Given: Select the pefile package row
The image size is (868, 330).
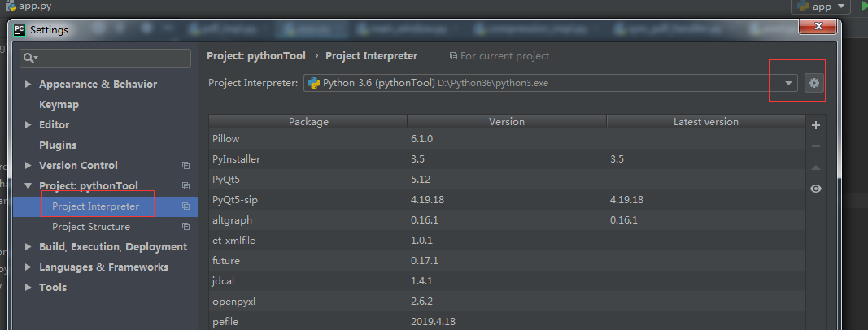Looking at the screenshot, I should click(x=507, y=321).
